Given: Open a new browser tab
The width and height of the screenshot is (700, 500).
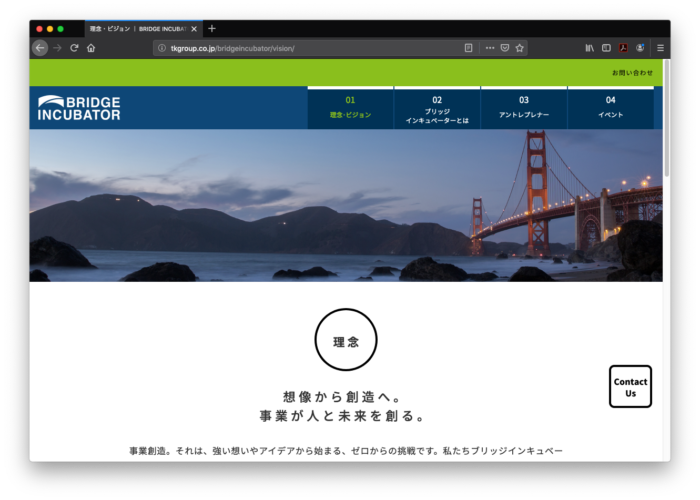Looking at the screenshot, I should click(x=212, y=29).
